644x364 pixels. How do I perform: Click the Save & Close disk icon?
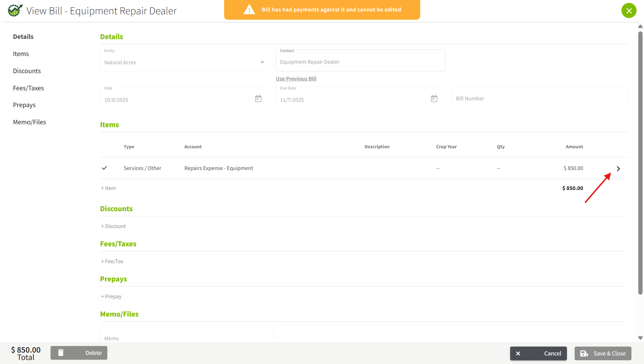pos(584,353)
